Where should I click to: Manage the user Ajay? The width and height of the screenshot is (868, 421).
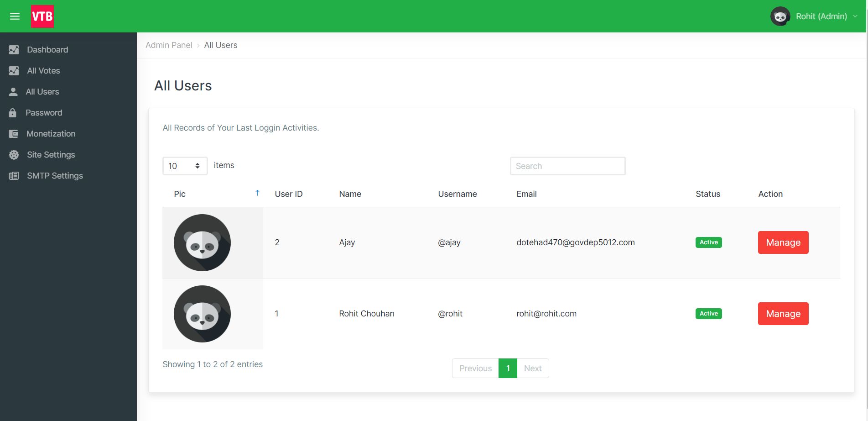[783, 242]
